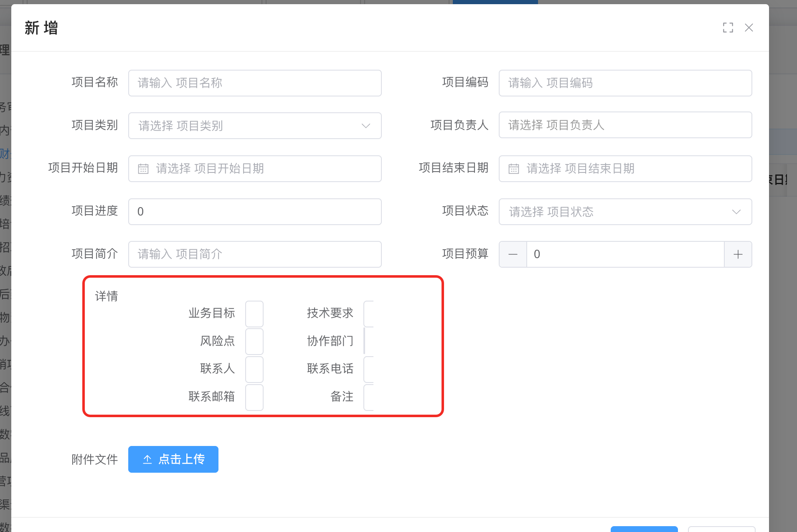Open the 项目负责人 selector

(x=625, y=125)
